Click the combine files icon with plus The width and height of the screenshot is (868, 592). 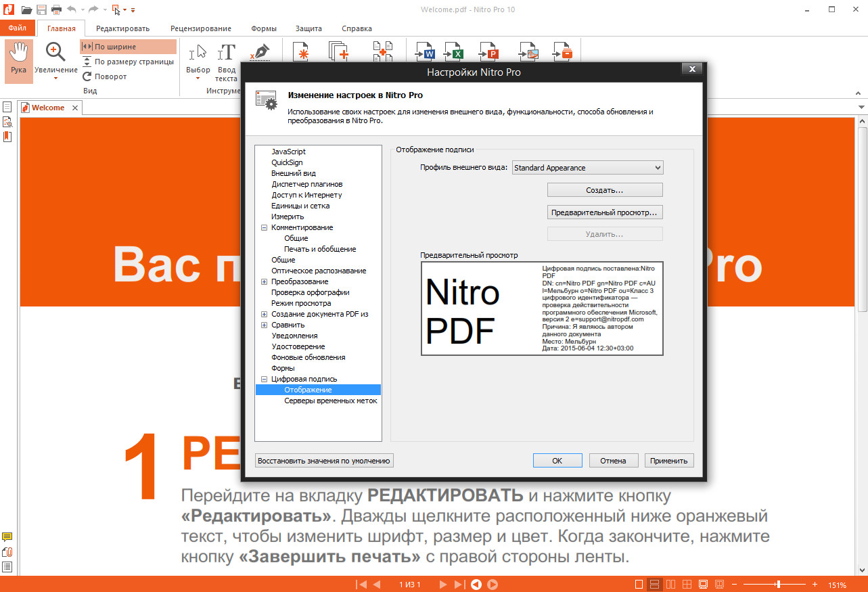tap(338, 51)
